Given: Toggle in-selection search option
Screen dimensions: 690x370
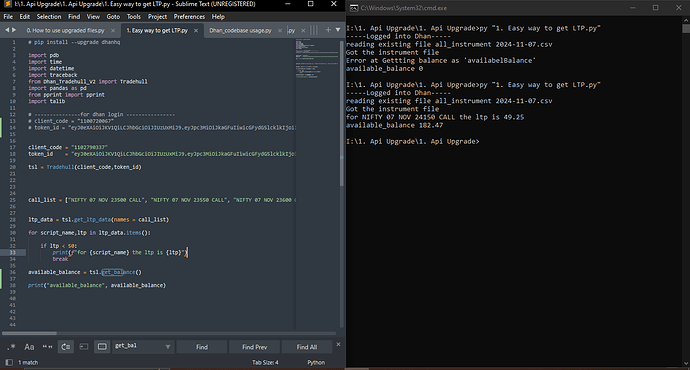Looking at the screenshot, I should (84, 347).
